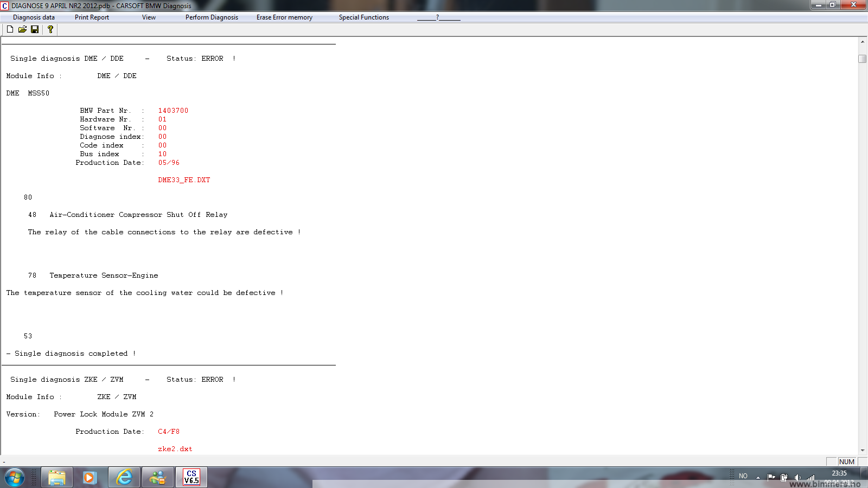The image size is (868, 488).
Task: Open the Erase Error memory menu
Action: tap(284, 17)
